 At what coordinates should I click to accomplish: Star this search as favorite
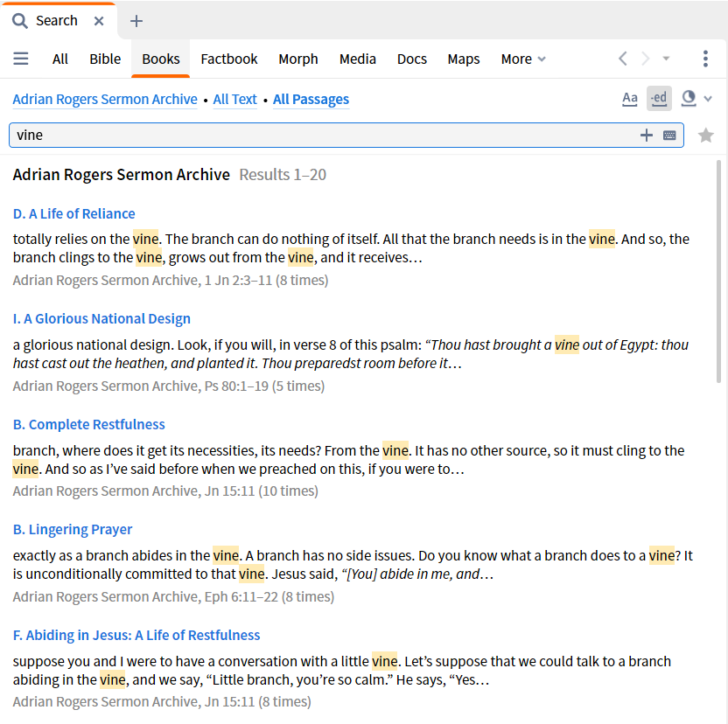click(x=706, y=135)
